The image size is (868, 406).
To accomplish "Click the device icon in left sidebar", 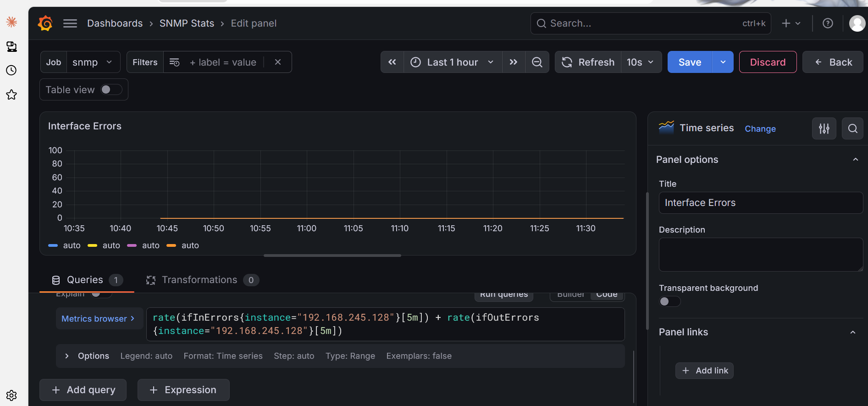I will 11,46.
